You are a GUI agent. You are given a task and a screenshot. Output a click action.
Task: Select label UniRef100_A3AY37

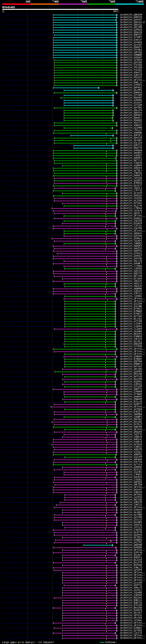pos(131,40)
